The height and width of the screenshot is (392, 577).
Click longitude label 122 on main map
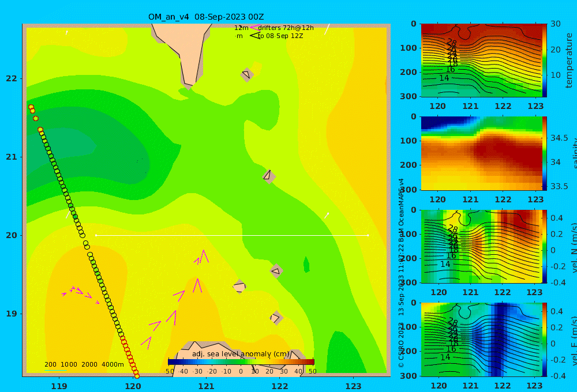click(x=280, y=386)
